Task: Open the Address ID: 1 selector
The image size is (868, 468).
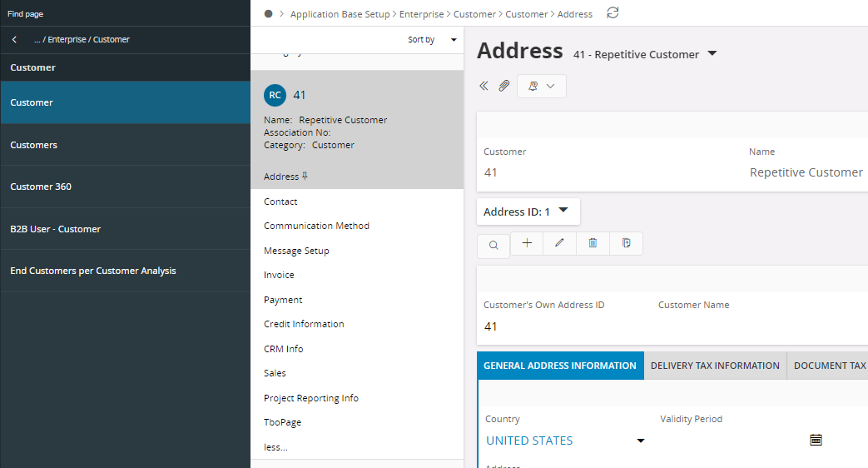Action: pyautogui.click(x=528, y=212)
